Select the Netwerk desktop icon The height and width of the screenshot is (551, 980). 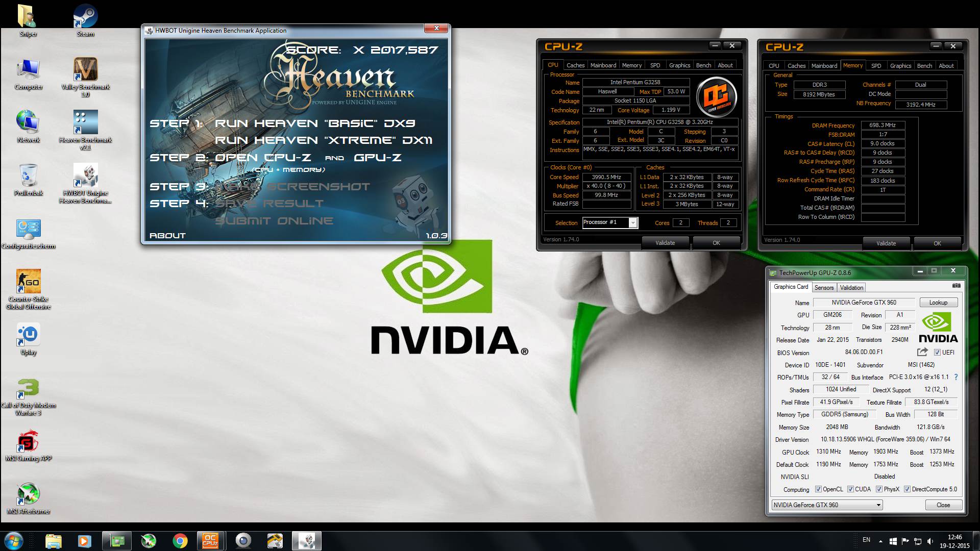[x=28, y=127]
